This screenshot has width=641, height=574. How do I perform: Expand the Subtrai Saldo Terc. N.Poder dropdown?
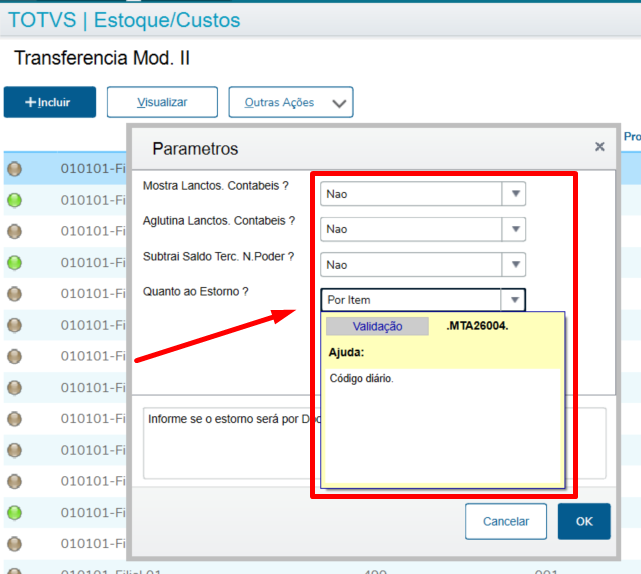(514, 264)
